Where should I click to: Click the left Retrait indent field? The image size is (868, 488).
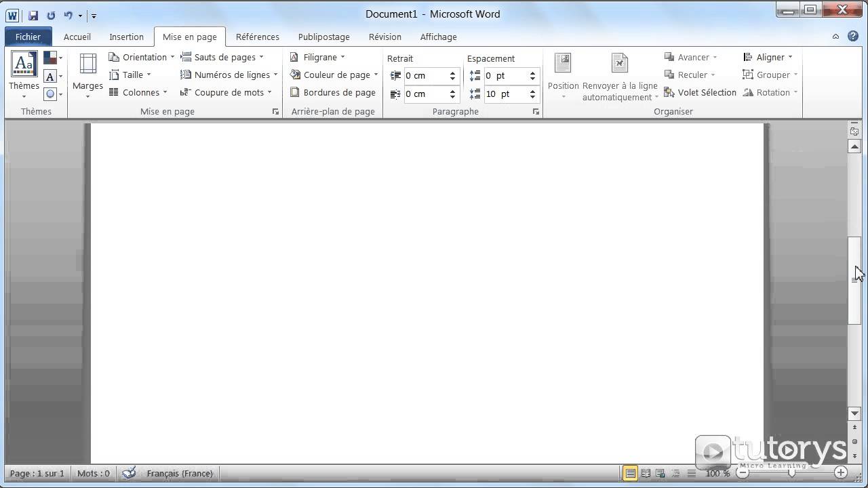[426, 76]
